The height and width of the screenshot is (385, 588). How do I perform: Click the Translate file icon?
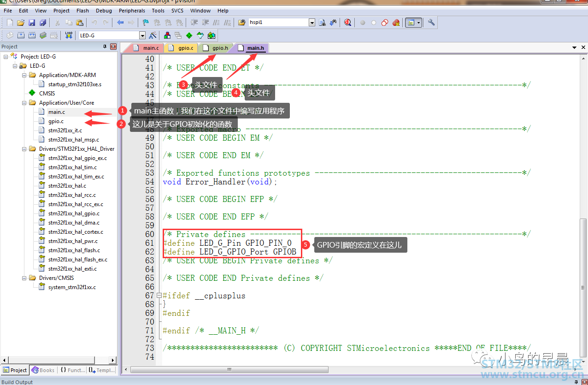(10, 35)
